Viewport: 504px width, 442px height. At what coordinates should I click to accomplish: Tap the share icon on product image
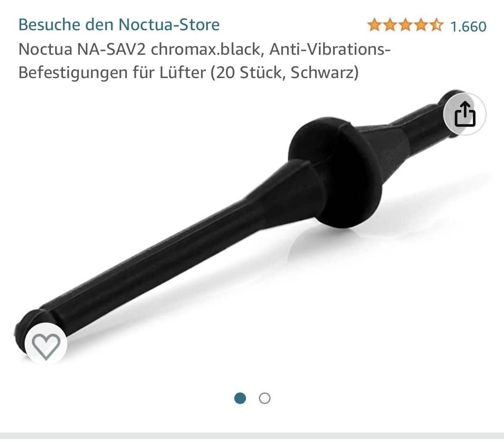click(x=464, y=114)
